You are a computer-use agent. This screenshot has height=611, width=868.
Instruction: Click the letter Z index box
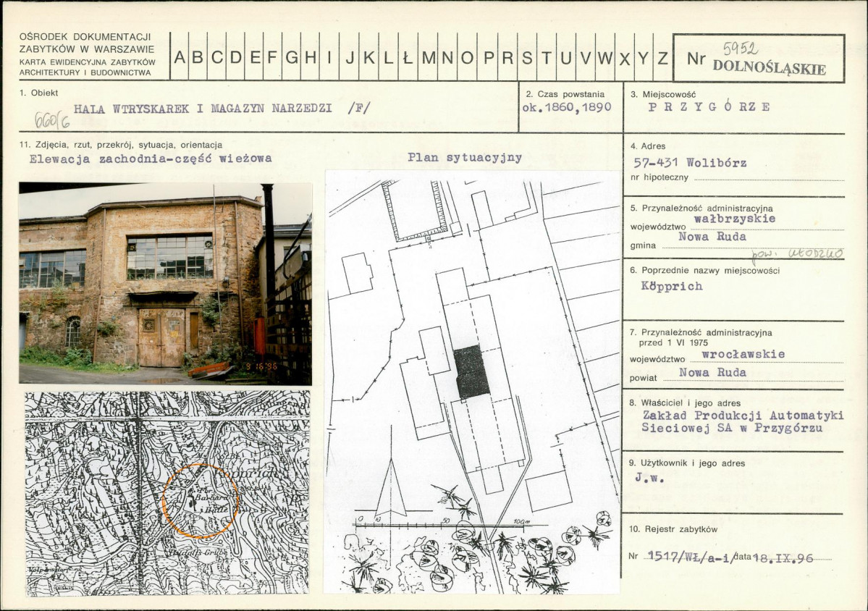662,57
